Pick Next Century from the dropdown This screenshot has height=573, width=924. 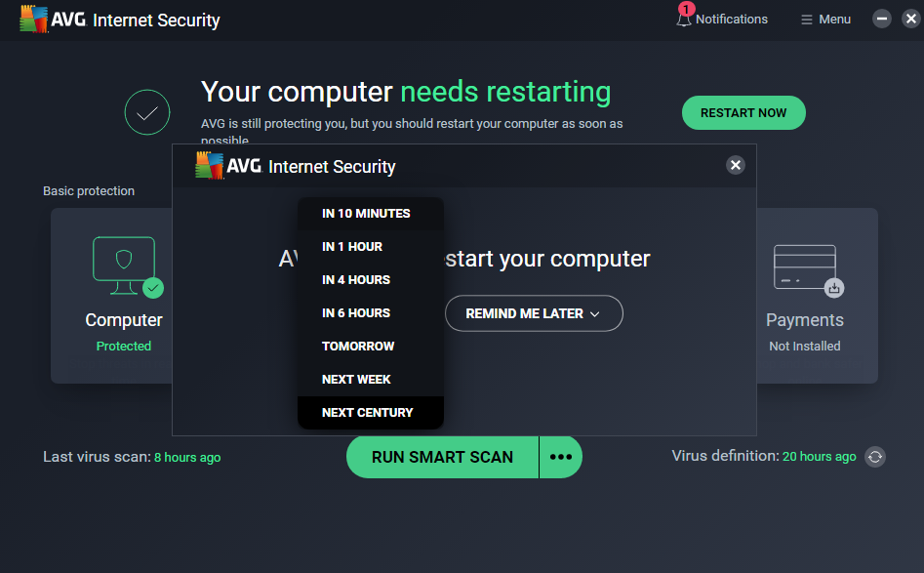(x=368, y=413)
